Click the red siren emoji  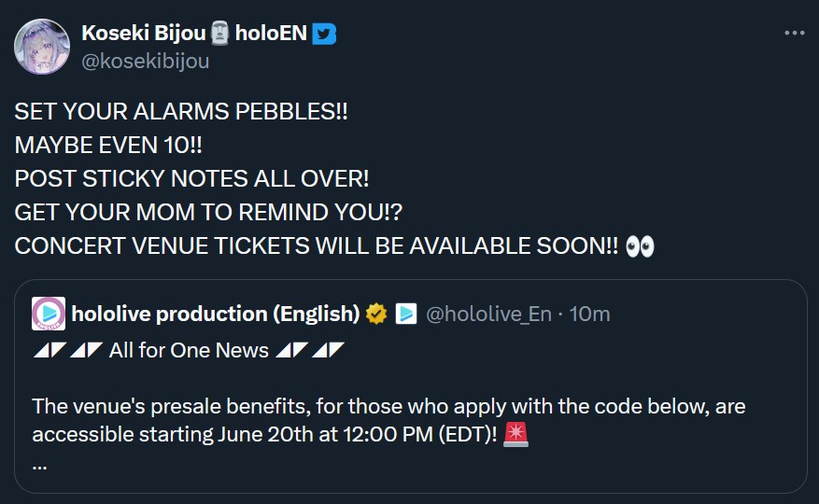pos(515,434)
